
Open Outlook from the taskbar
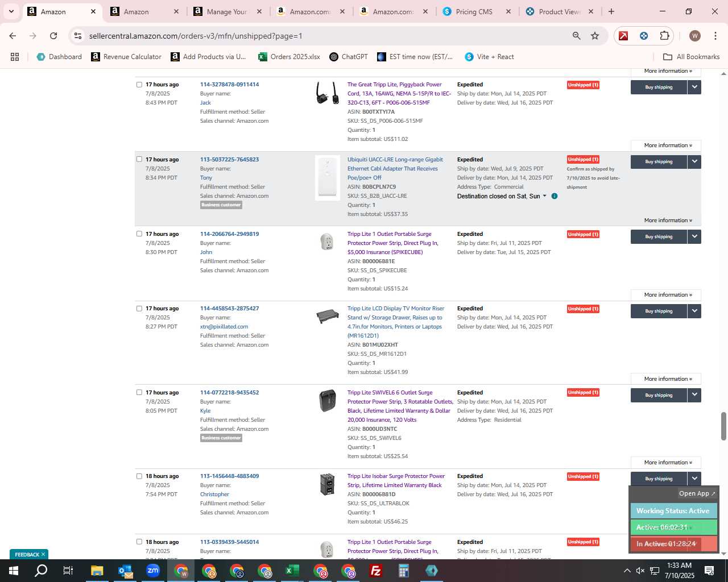(125, 571)
